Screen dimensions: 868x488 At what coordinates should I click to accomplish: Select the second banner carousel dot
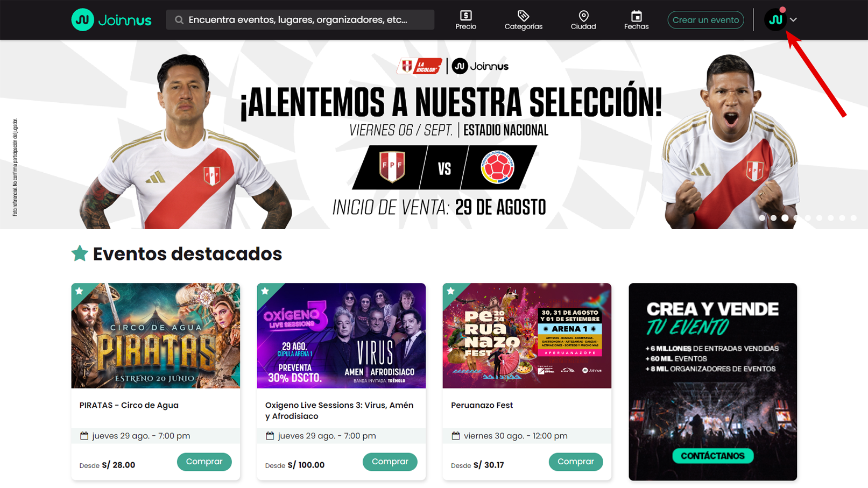pyautogui.click(x=773, y=218)
